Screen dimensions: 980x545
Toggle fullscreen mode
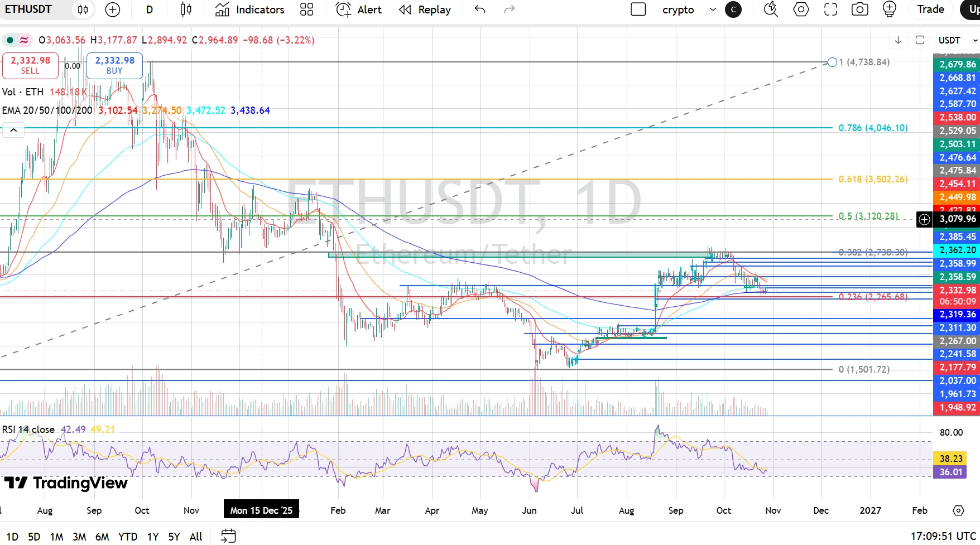click(x=830, y=9)
